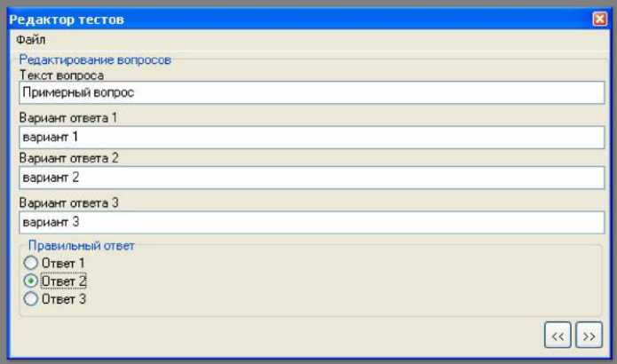
Task: Click the вариант 2 text in field
Action: [51, 178]
